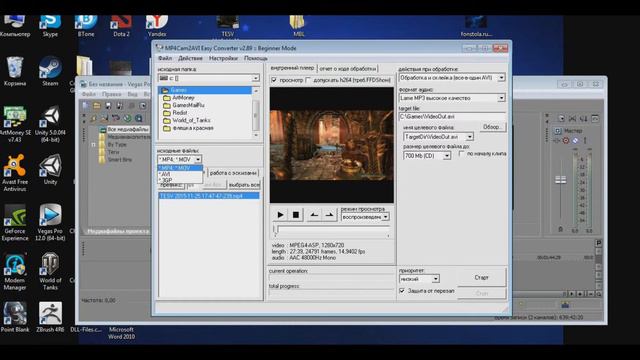Open the Корзина recycle bin icon
640x360 pixels.
tap(15, 72)
